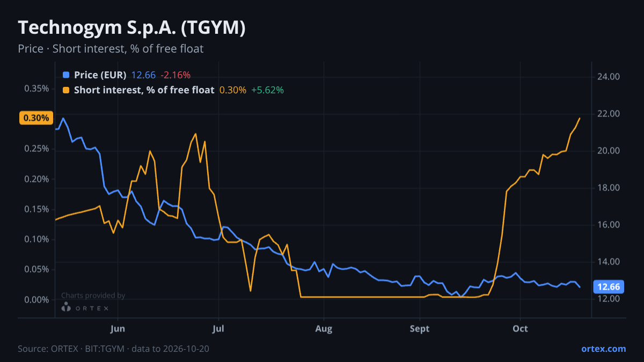This screenshot has width=644, height=362.
Task: Click the subtitle Price · Short interest text
Action: click(111, 49)
